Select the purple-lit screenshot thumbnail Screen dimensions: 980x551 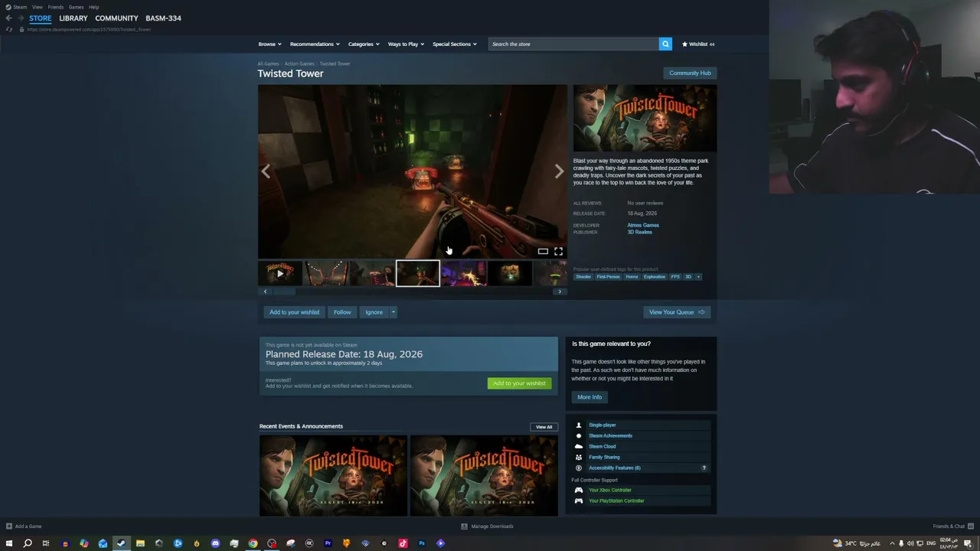point(464,273)
